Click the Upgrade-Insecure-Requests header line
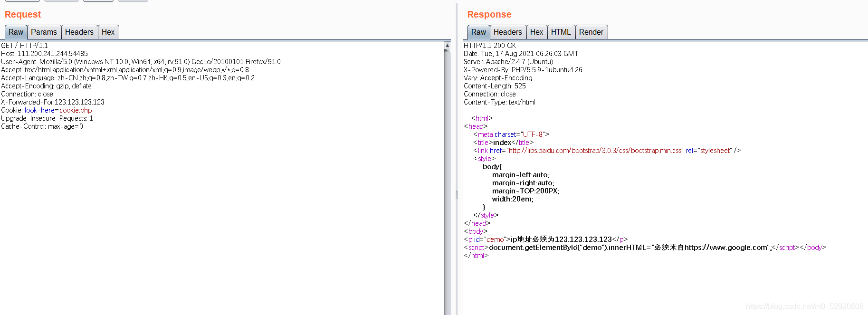This screenshot has height=315, width=868. [47, 118]
